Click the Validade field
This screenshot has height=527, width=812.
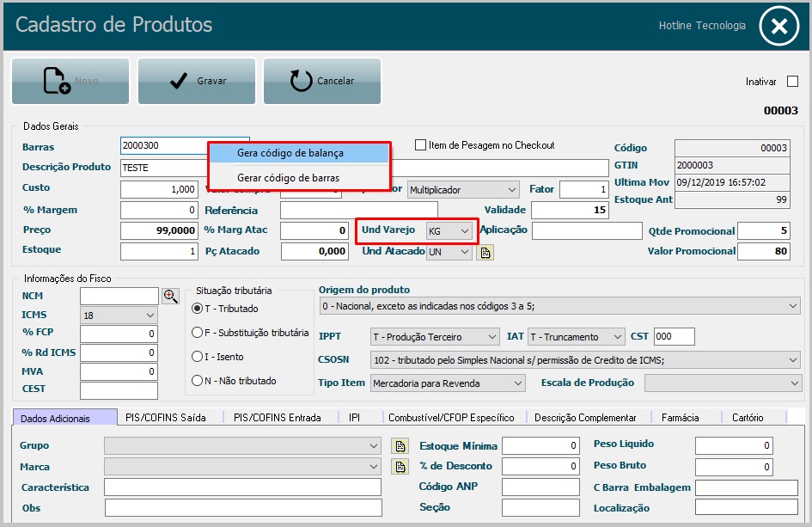[x=571, y=210]
